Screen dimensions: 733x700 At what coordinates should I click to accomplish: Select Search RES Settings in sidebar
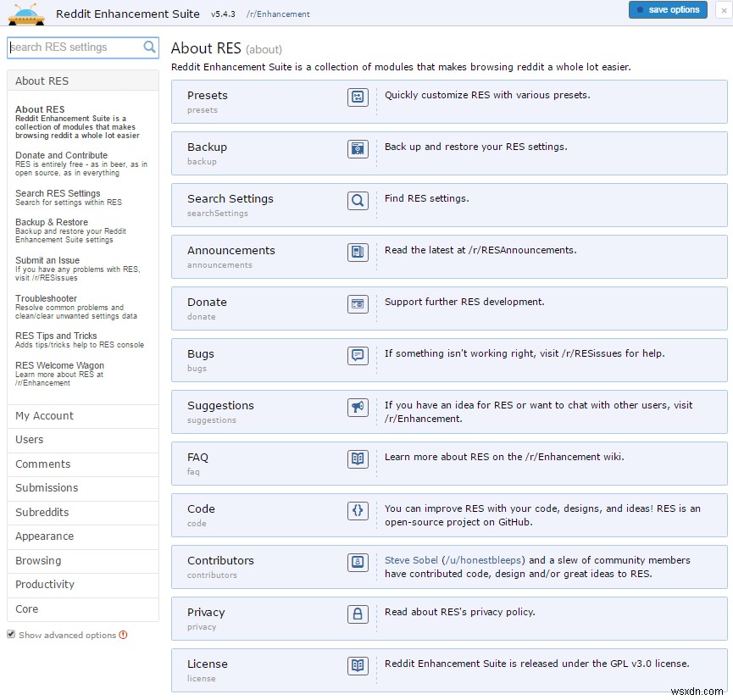(69, 197)
